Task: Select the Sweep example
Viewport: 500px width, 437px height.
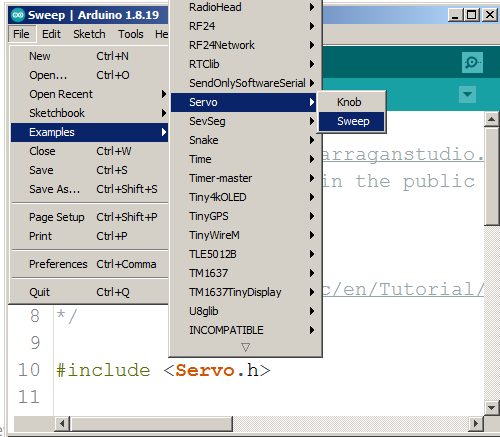Action: (352, 121)
